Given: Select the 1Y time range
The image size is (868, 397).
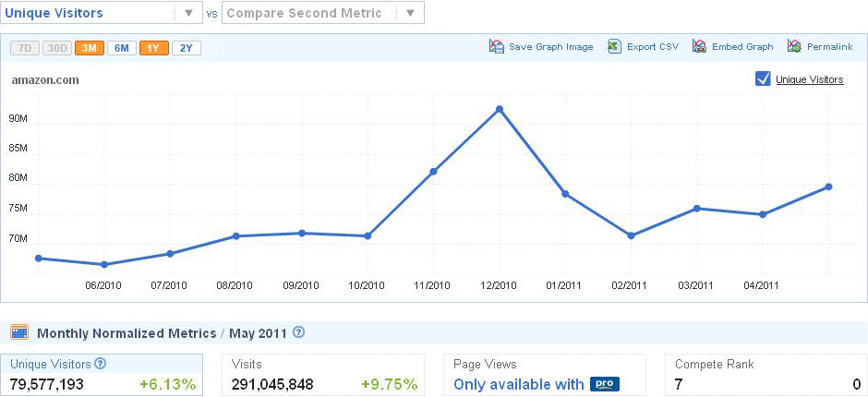Looking at the screenshot, I should point(154,48).
